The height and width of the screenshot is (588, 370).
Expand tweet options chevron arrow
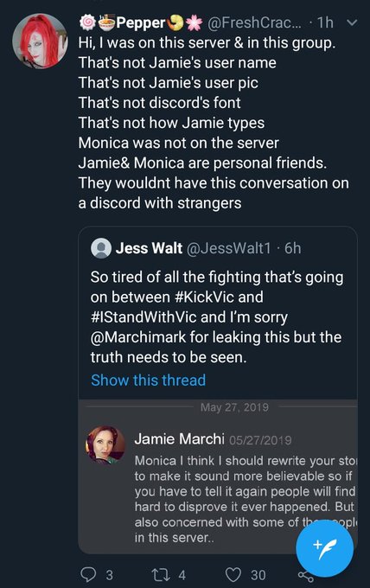click(x=352, y=22)
